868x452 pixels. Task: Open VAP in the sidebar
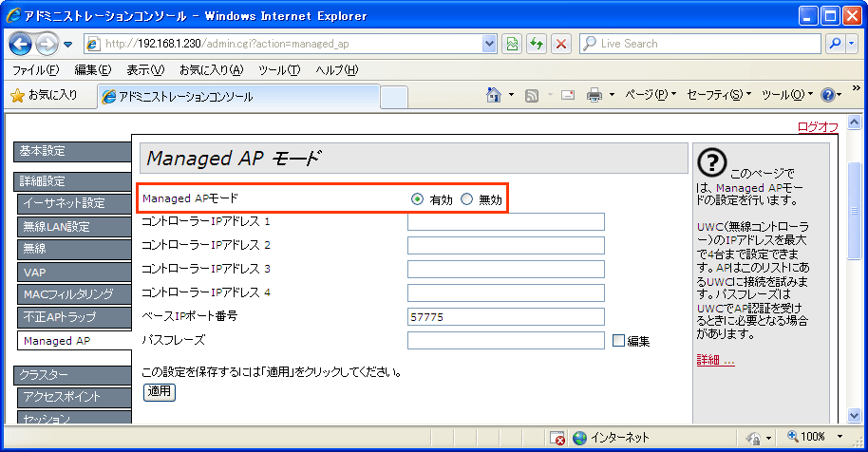74,273
